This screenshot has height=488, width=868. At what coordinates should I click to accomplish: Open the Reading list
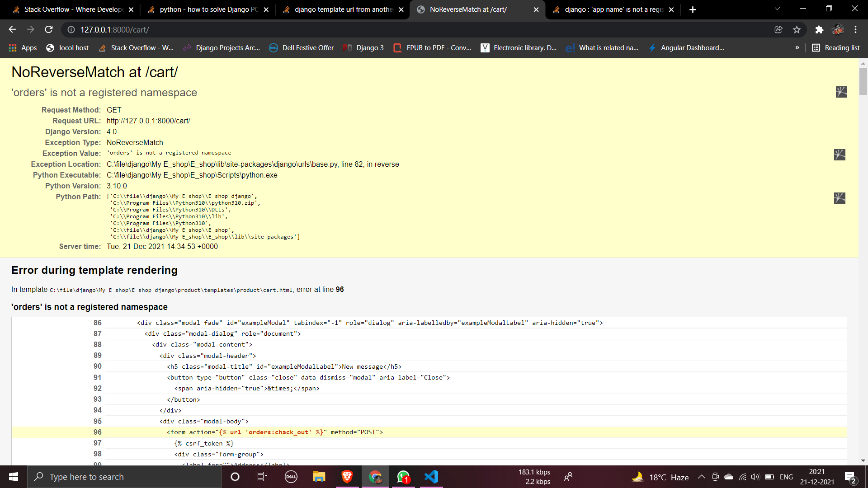pos(836,48)
